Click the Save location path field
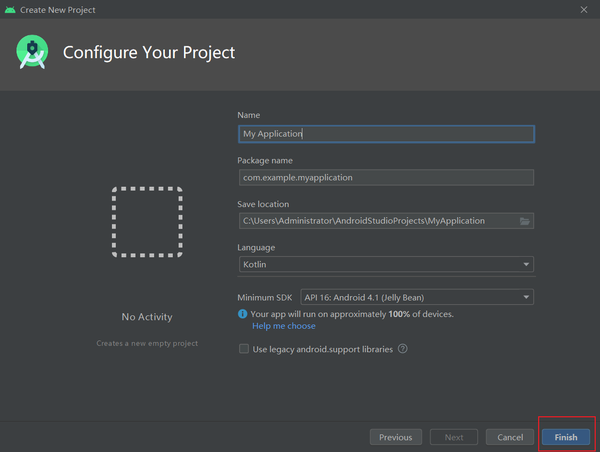 pos(375,221)
